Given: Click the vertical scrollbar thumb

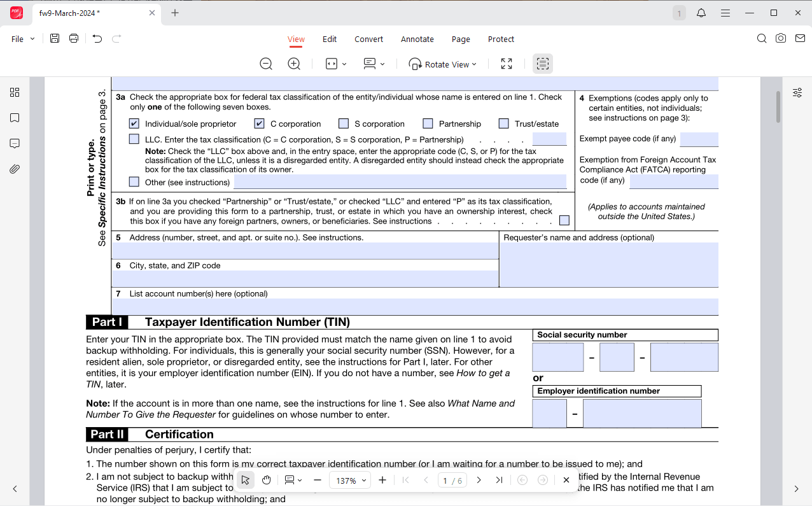Looking at the screenshot, I should pos(778,107).
